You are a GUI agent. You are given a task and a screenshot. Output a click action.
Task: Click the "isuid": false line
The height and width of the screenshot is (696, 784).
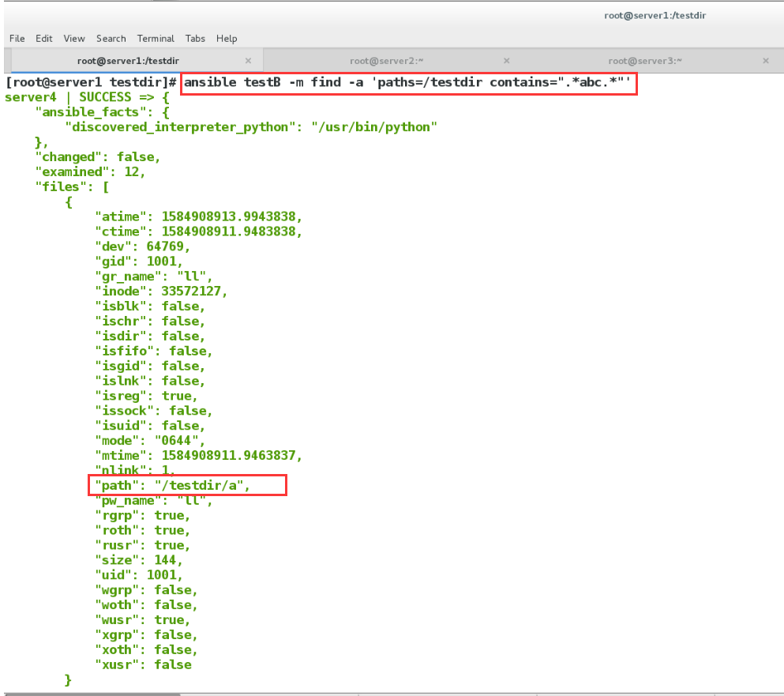click(150, 426)
